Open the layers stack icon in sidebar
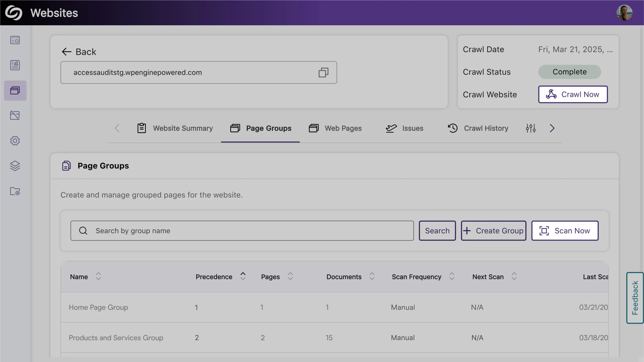 coord(15,166)
